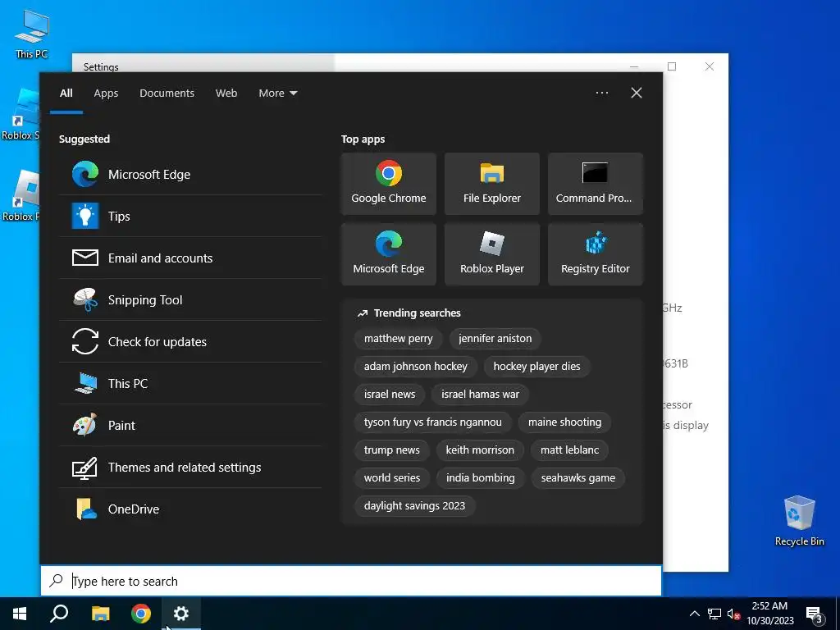Open Command Prompt tile in Top apps

596,183
